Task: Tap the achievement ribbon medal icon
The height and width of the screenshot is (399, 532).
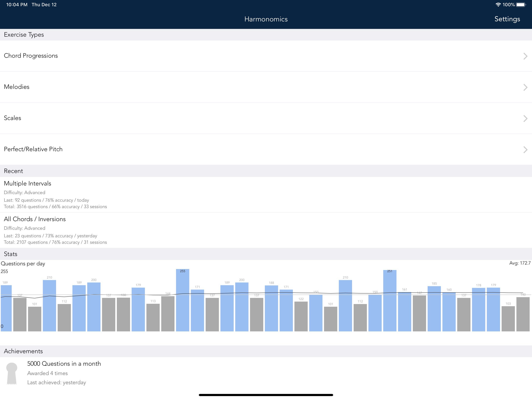Action: 11,373
